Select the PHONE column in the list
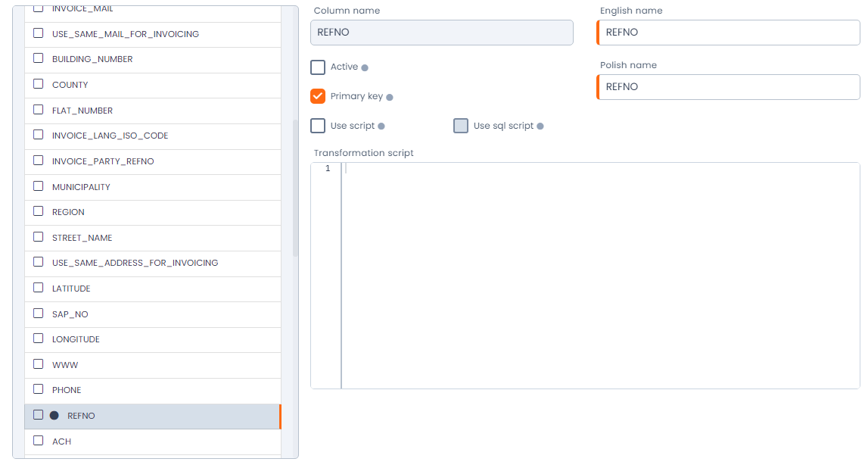The image size is (868, 465). [67, 390]
